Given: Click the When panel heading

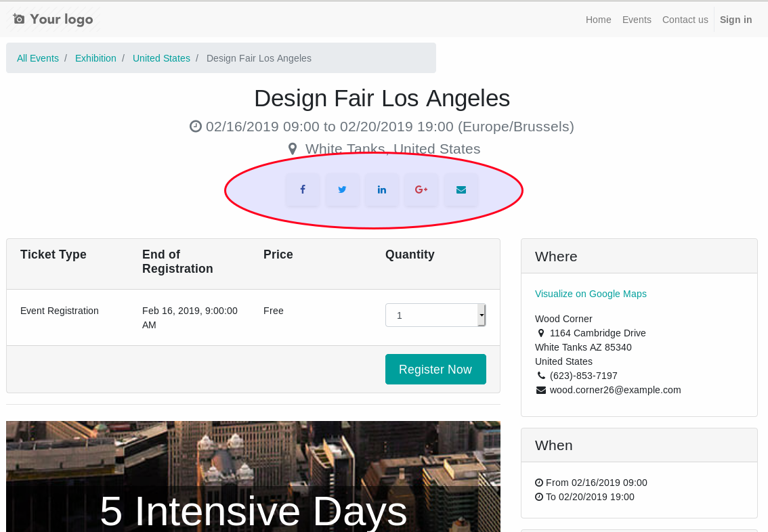Looking at the screenshot, I should tap(553, 445).
